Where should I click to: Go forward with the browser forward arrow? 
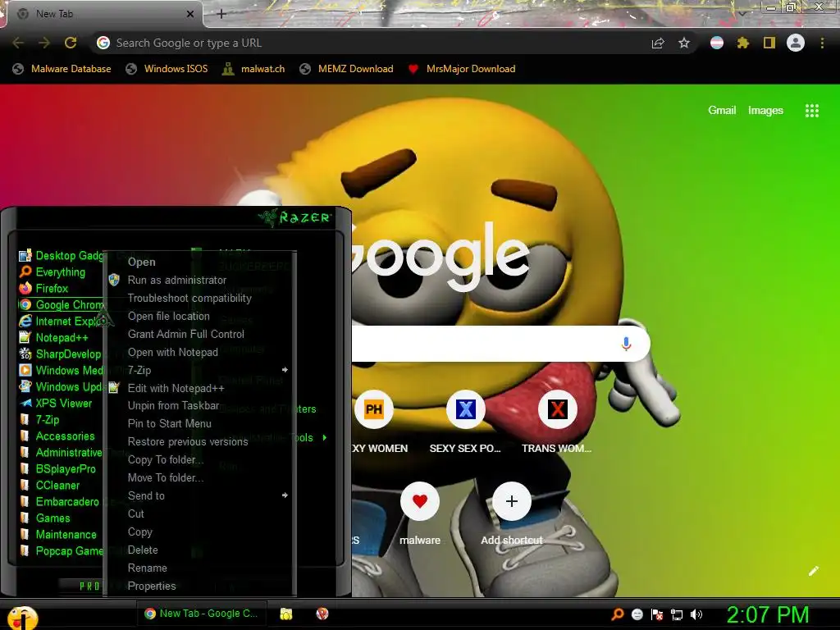coord(44,43)
